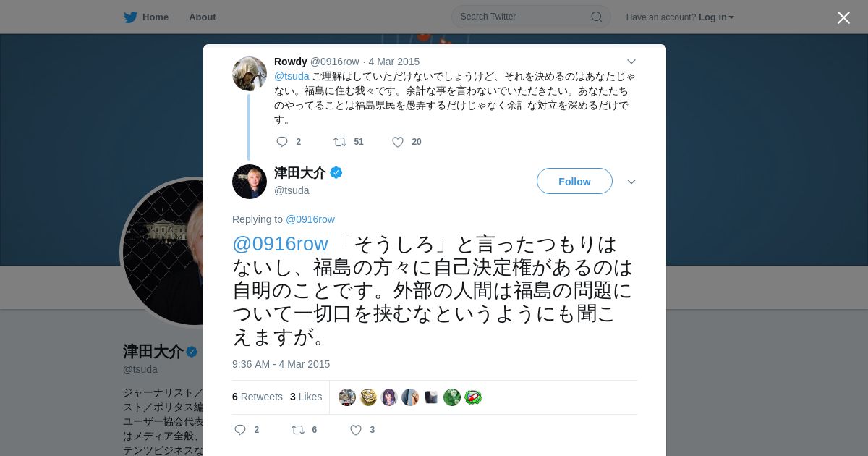This screenshot has height=456, width=868.
Task: Close the tweet overlay with X
Action: click(x=843, y=17)
